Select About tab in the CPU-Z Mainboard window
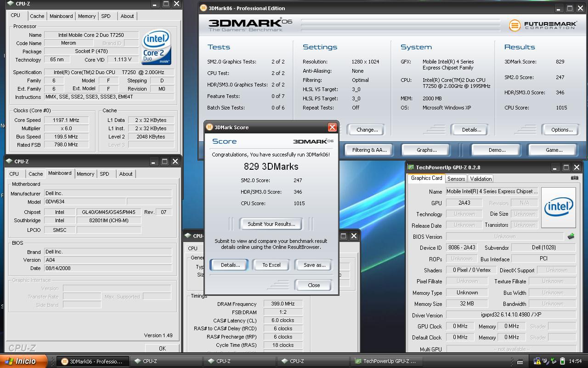 [x=126, y=174]
